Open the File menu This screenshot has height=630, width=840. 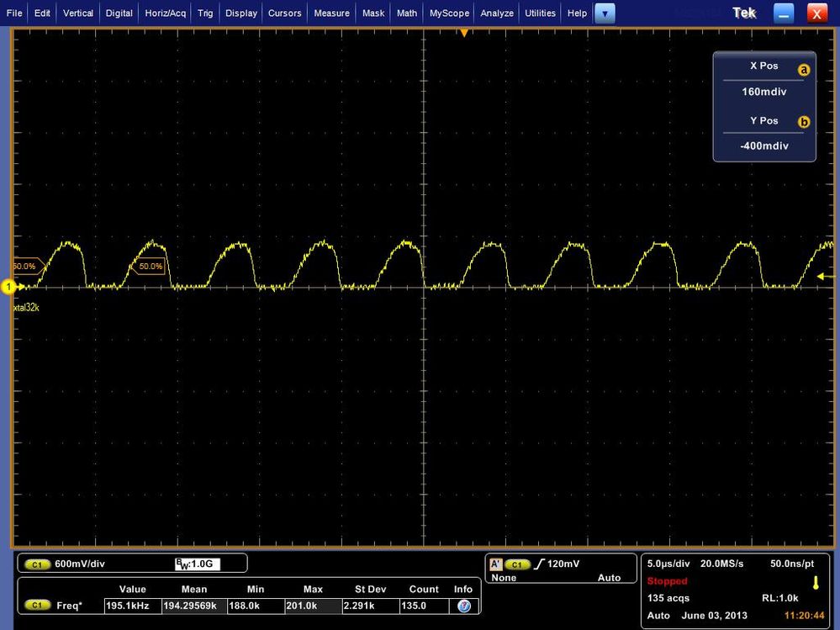click(x=14, y=13)
